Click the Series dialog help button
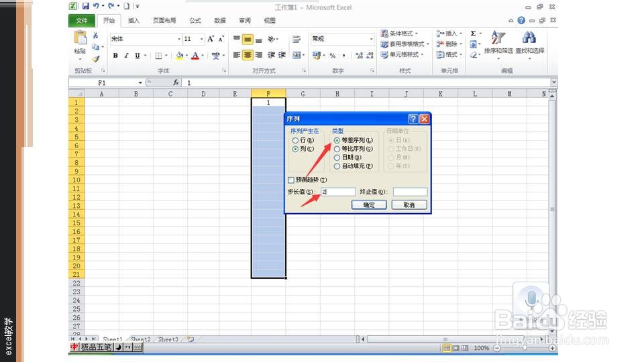The image size is (644, 362). (x=413, y=119)
